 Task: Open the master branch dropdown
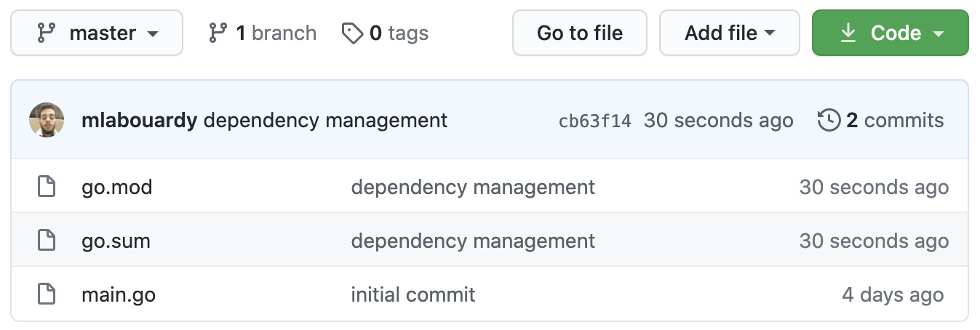click(97, 33)
